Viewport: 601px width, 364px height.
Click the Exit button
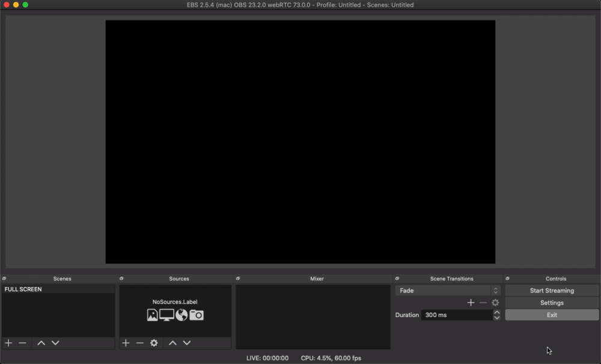[552, 315]
